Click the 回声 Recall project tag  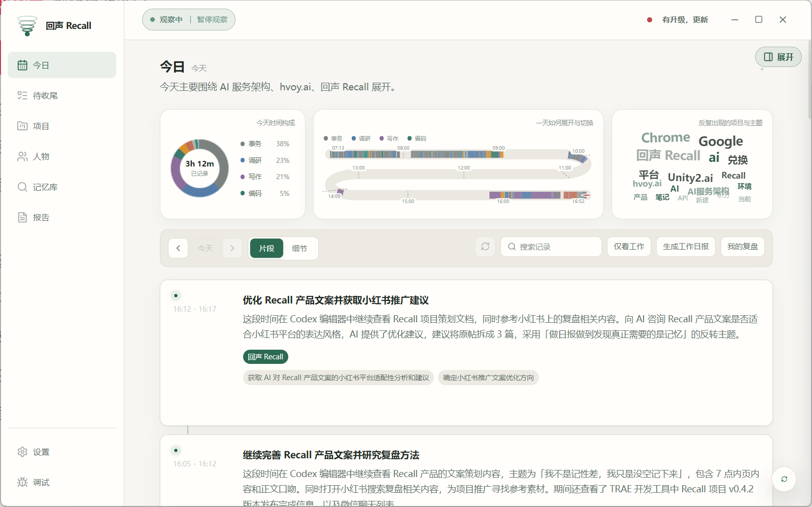point(265,357)
